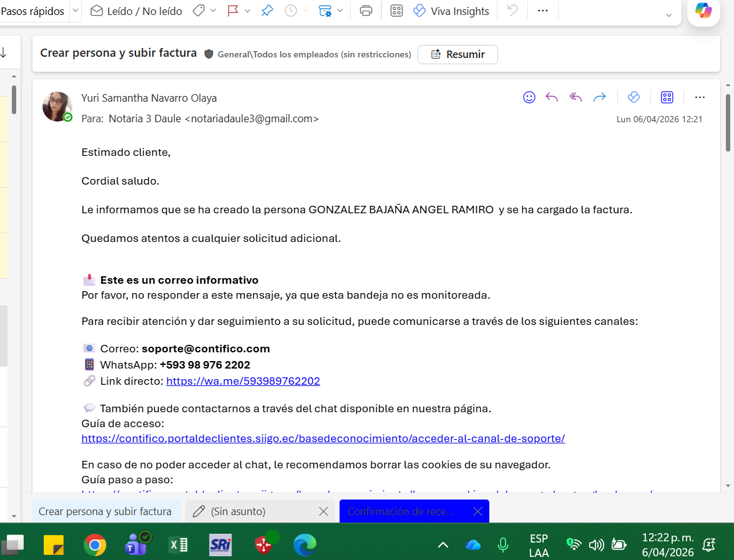Screen dimensions: 734x560
Task: Click the undo arrow icon
Action: (x=513, y=11)
